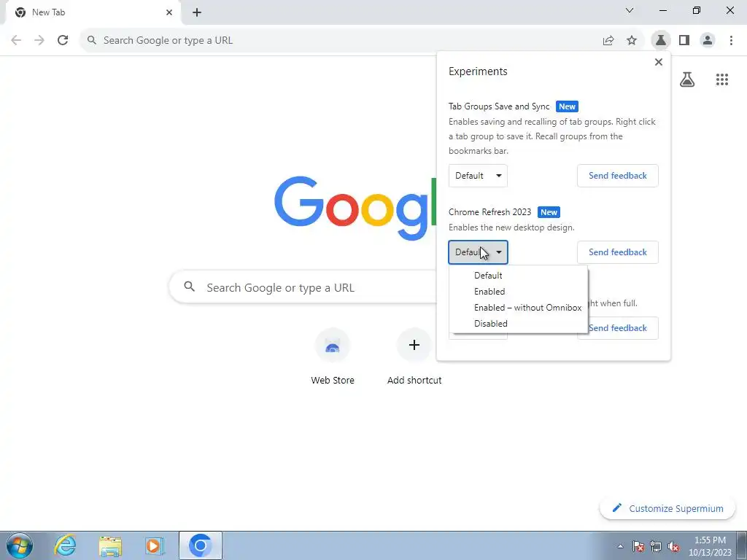
Task: Click Add shortcut tile
Action: click(x=414, y=356)
